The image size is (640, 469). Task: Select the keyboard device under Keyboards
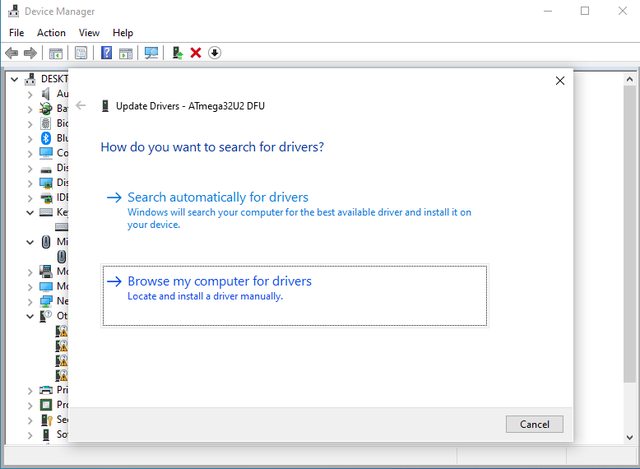tap(62, 227)
